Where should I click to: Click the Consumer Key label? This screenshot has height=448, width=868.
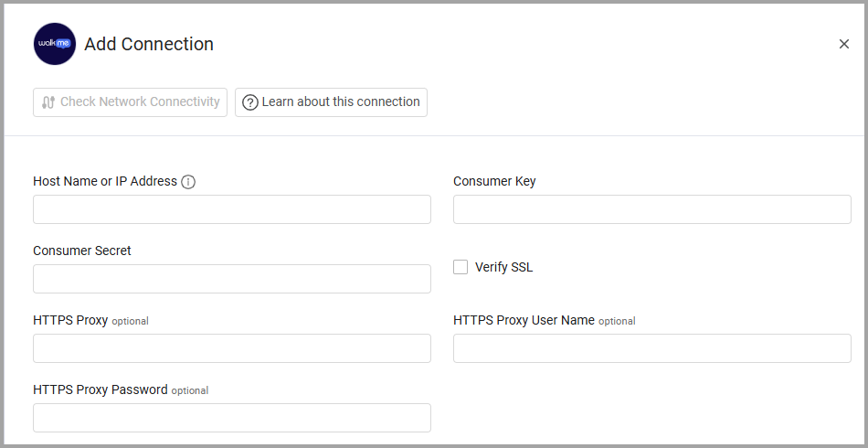pyautogui.click(x=494, y=181)
